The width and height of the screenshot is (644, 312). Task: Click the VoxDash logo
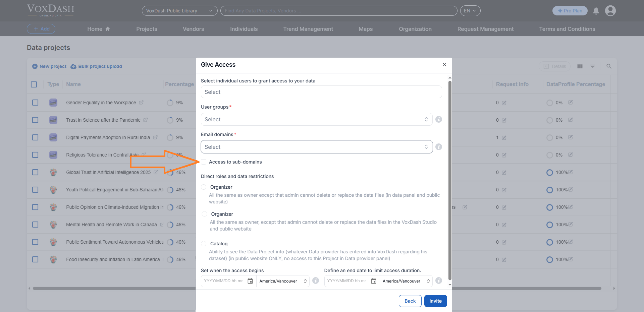(51, 10)
